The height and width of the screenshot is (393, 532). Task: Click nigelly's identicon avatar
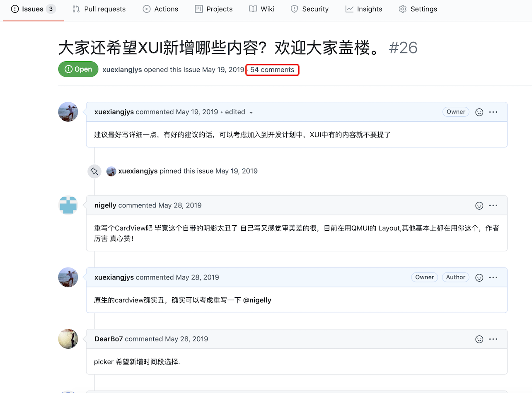[68, 205]
